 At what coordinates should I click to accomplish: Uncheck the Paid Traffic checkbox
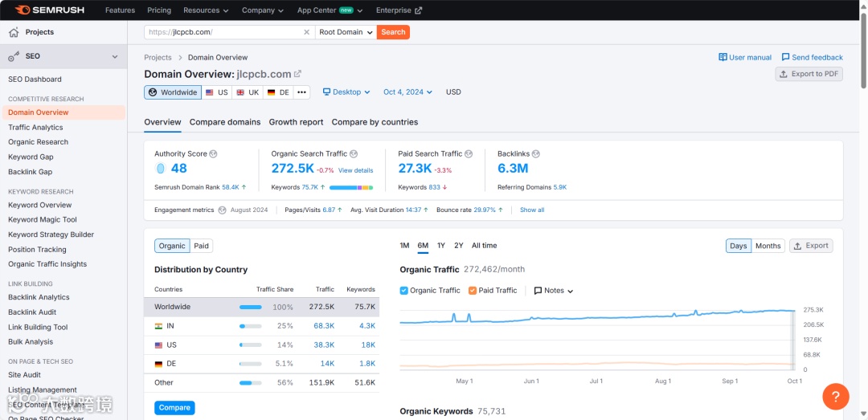(x=473, y=291)
